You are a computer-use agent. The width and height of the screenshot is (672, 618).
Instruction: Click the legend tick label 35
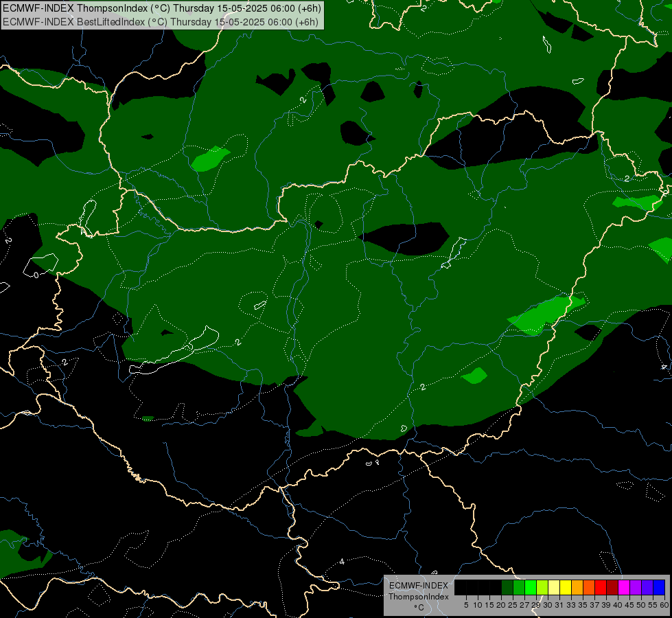coord(583,605)
